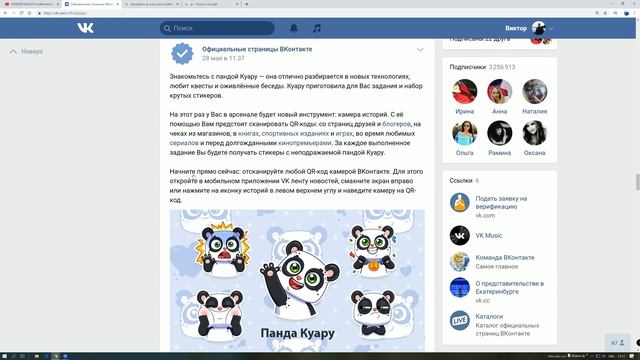Click the LIVE Каталоги icon
Screen dimensions: 640x360
point(460,320)
